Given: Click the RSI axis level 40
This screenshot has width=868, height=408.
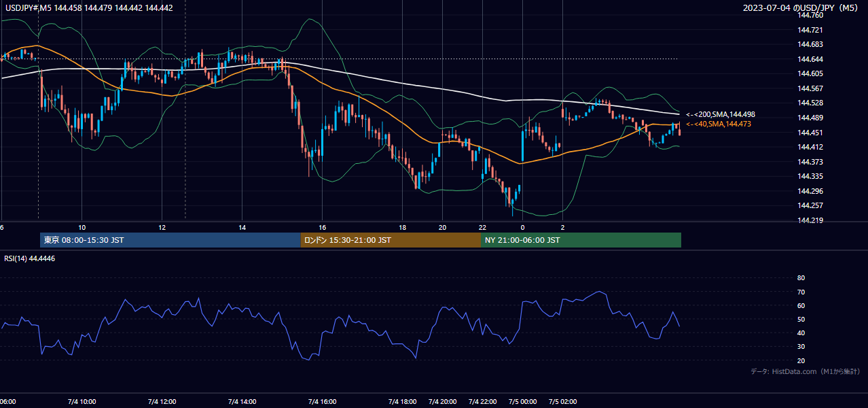Looking at the screenshot, I should [801, 333].
